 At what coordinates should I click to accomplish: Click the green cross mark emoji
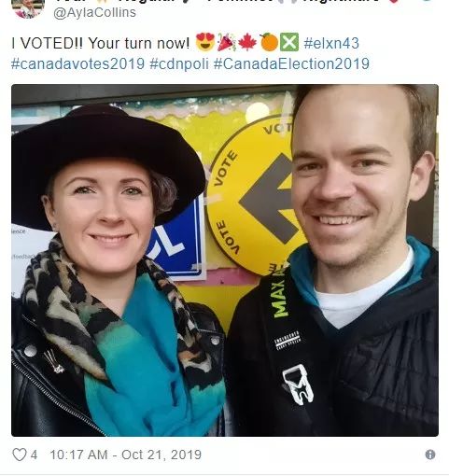point(289,42)
